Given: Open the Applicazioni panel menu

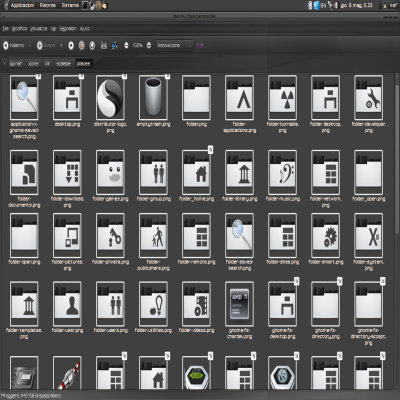Looking at the screenshot, I should pos(22,5).
